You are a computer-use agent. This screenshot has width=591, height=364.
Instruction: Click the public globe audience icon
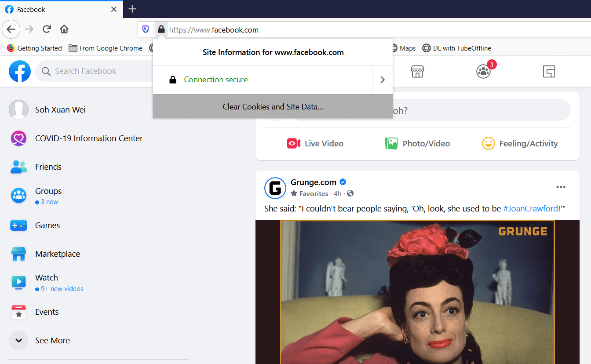coord(350,193)
